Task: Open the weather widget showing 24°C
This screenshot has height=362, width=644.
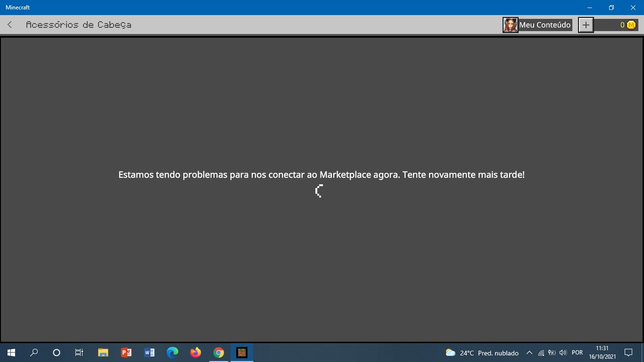Action: coord(482,353)
